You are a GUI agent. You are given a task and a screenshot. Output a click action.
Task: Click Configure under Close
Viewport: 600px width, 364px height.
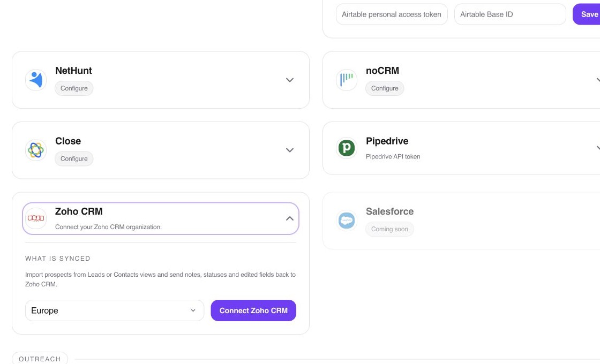[x=74, y=158]
